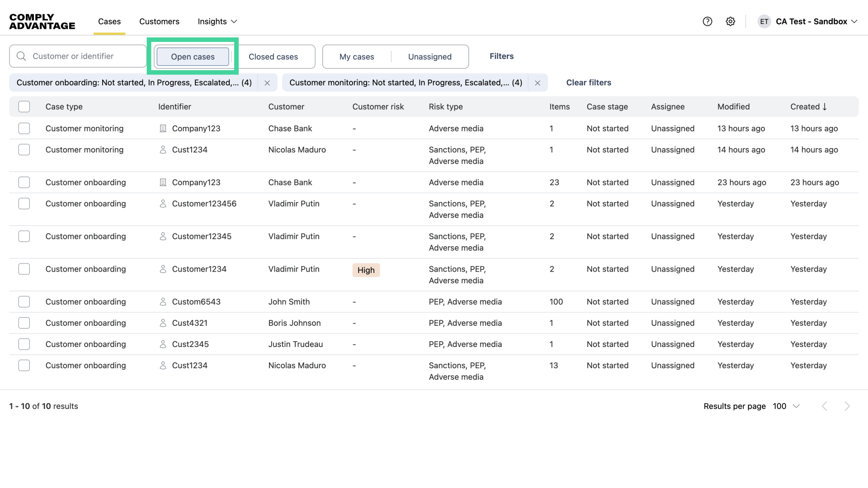868x488 pixels.
Task: Check the Customer1234 Vladimir Putin row checkbox
Action: tap(24, 269)
